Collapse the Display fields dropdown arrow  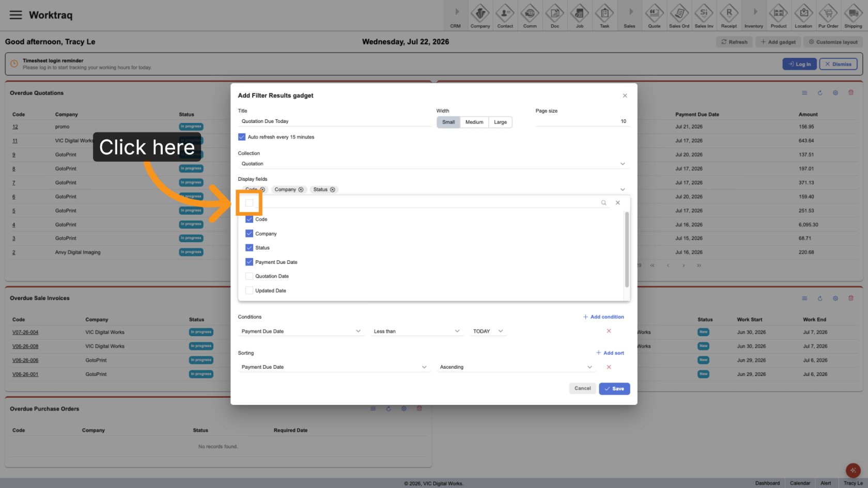623,190
